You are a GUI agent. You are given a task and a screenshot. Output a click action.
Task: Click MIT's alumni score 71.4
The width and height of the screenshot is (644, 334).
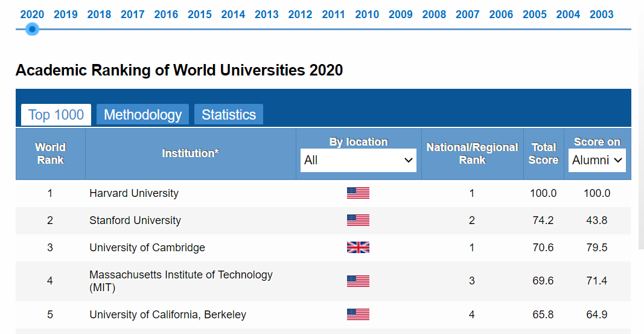pos(597,281)
